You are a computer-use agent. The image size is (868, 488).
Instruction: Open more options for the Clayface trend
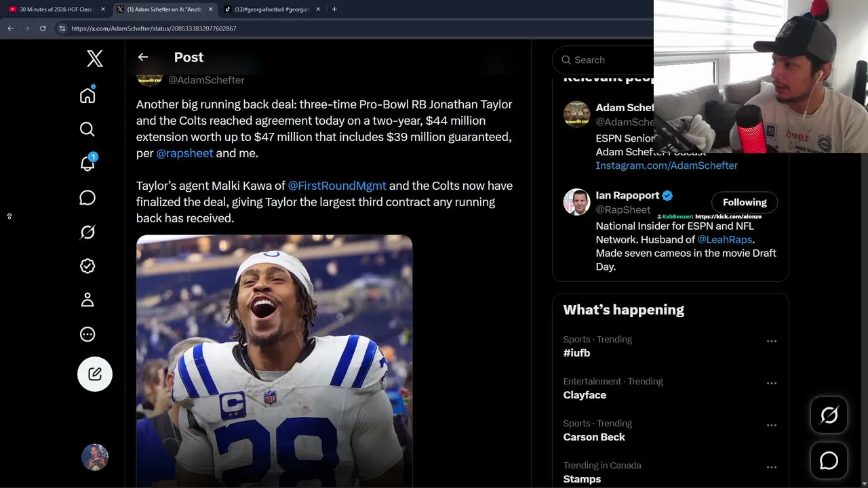pyautogui.click(x=771, y=383)
